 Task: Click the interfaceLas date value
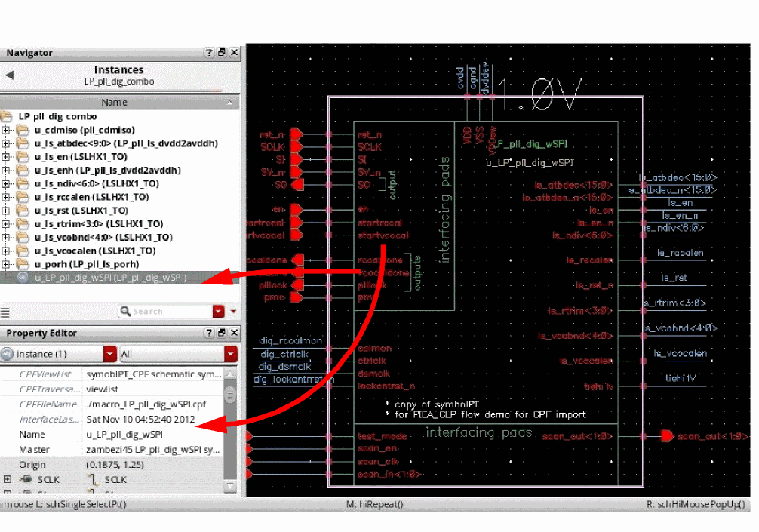[140, 420]
